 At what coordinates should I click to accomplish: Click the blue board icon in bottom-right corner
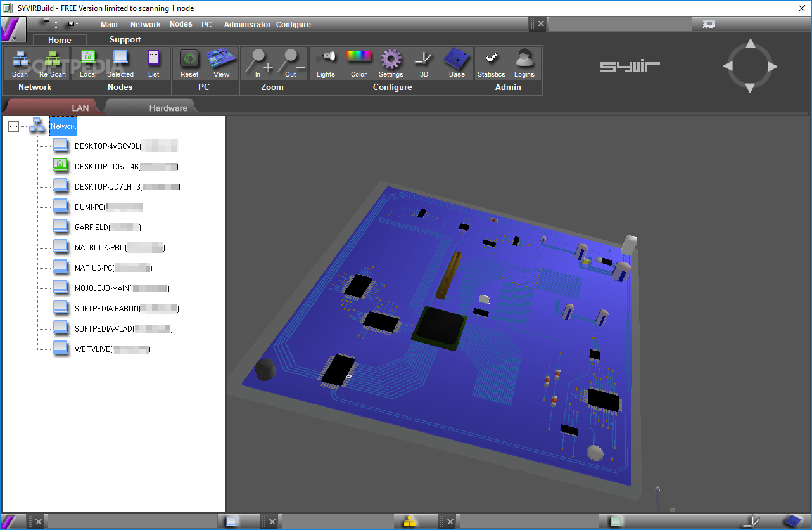click(x=793, y=521)
